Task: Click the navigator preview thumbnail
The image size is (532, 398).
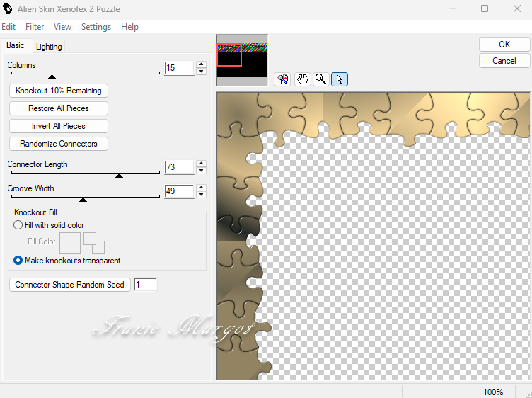Action: click(242, 60)
